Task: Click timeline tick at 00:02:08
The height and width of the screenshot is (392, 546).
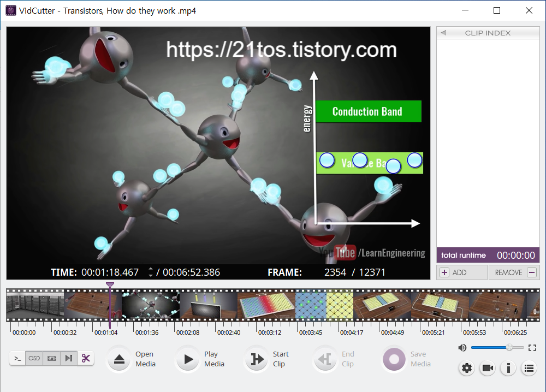Action: [x=188, y=332]
